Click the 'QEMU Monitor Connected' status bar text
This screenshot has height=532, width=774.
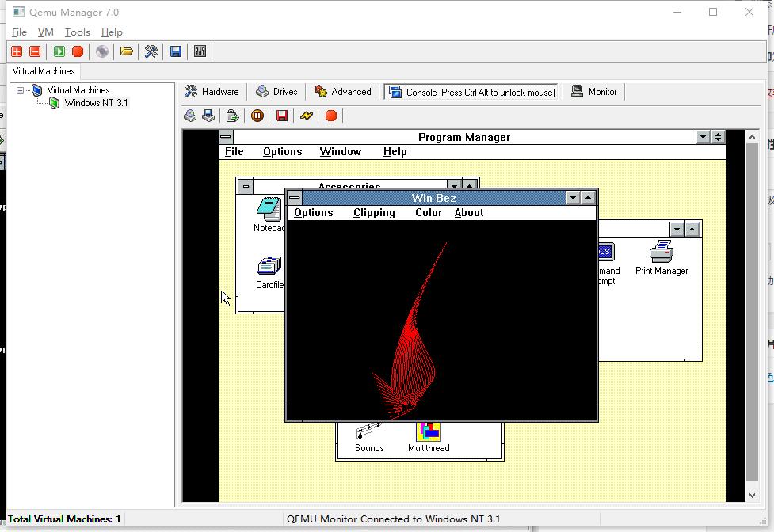[393, 519]
